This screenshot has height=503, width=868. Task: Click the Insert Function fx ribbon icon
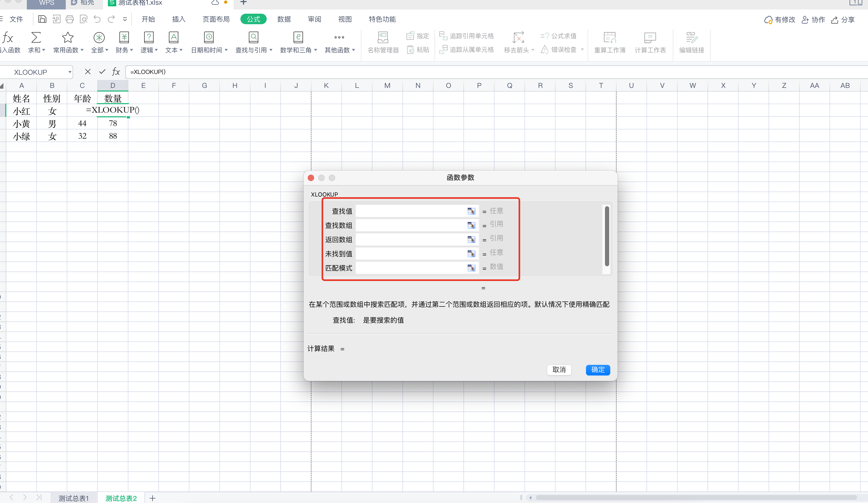point(8,37)
